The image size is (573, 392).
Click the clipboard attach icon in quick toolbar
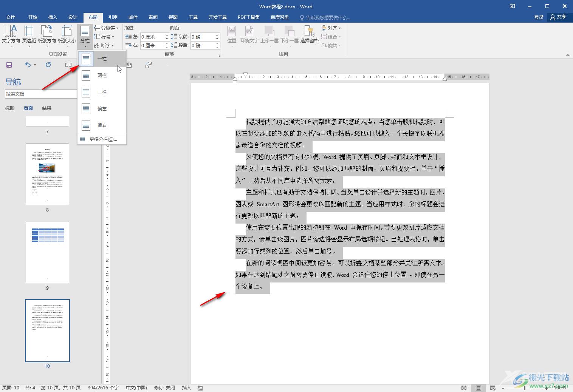[129, 65]
